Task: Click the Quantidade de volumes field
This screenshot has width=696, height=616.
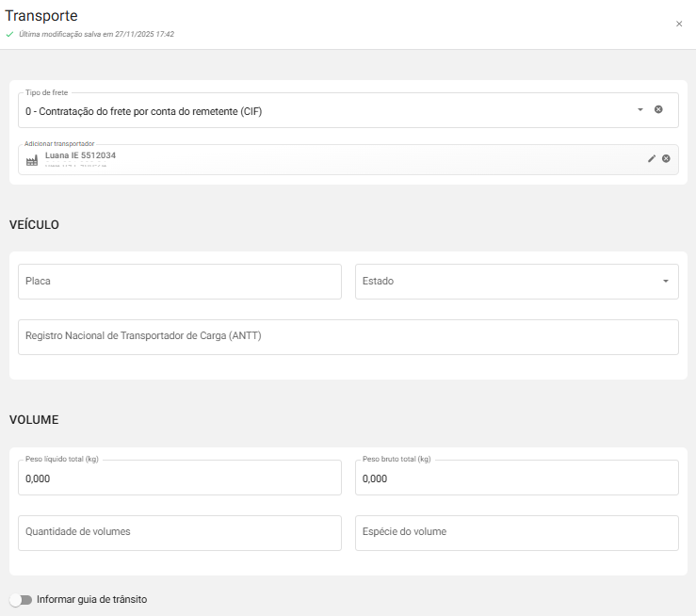Action: click(179, 532)
